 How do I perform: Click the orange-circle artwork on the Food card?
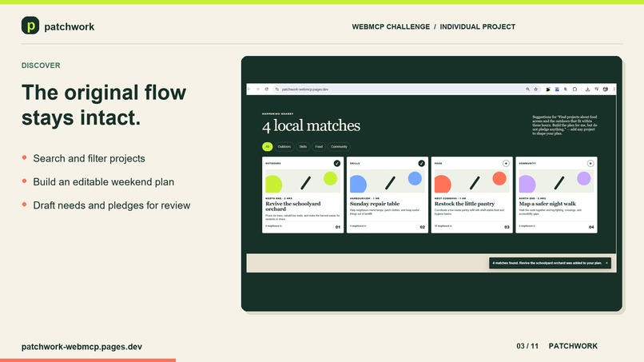click(472, 181)
